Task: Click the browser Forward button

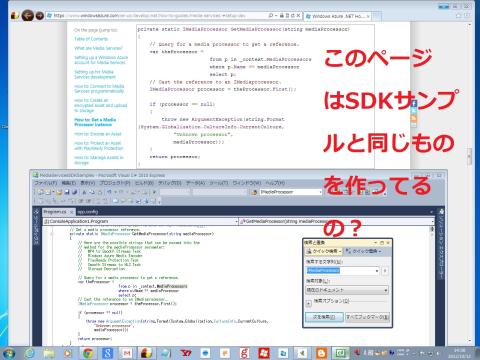Action: [40, 15]
